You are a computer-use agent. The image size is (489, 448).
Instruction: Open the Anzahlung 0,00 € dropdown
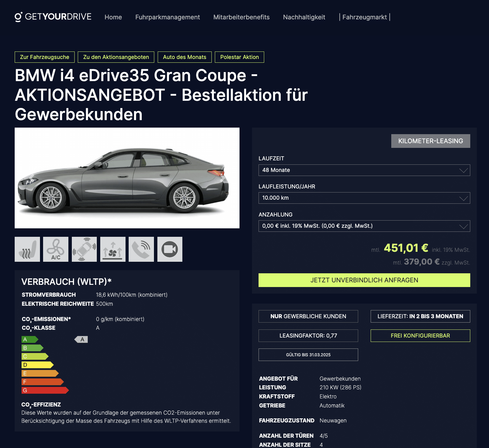(364, 226)
